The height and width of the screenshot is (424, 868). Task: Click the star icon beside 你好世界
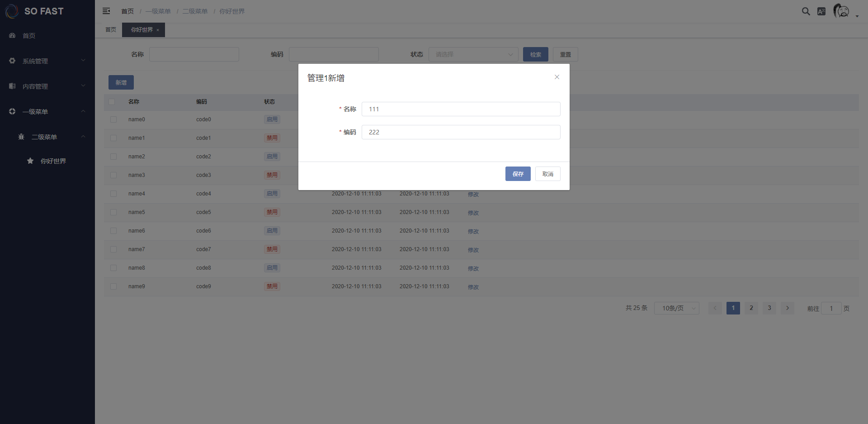(30, 161)
